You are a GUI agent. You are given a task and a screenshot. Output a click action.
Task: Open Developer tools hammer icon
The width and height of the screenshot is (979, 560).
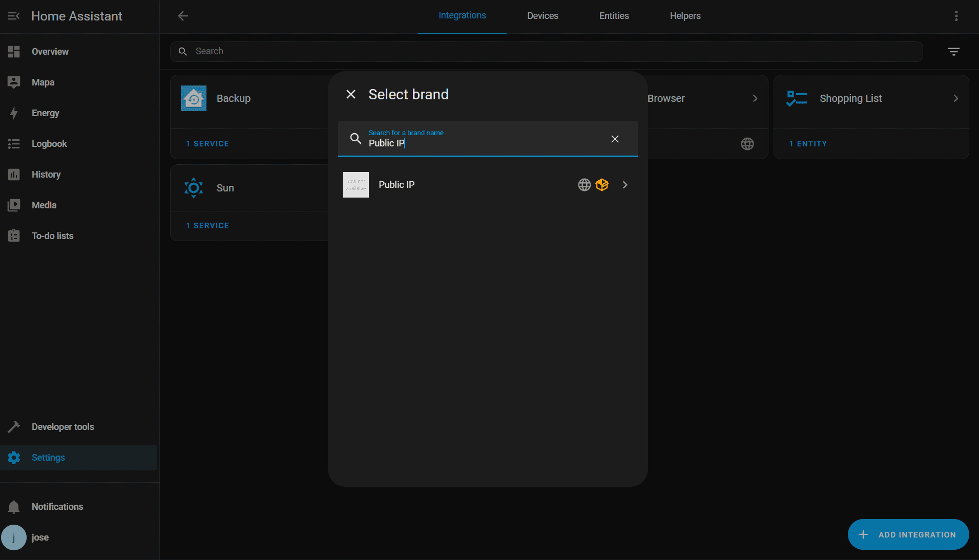click(14, 427)
